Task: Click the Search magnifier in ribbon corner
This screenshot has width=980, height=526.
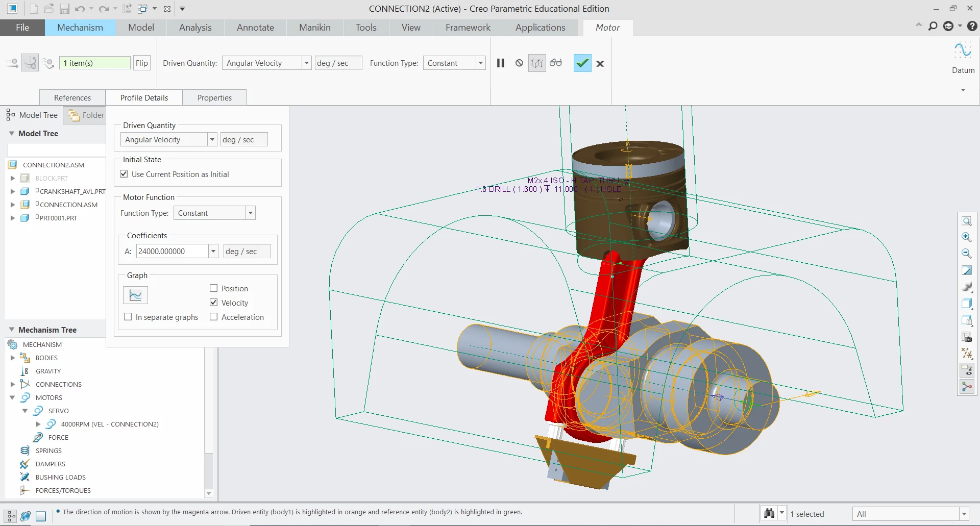Action: [933, 26]
